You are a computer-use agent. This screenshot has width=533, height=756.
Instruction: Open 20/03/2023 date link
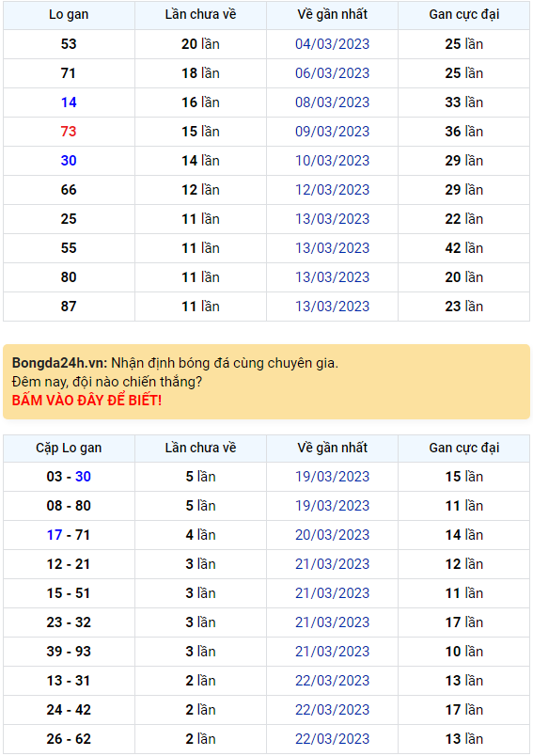332,535
